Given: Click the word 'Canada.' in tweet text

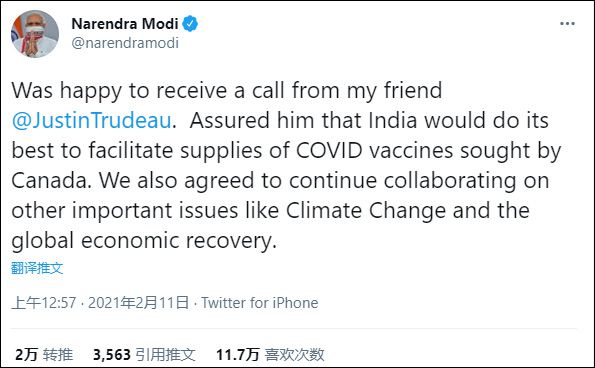Looking at the screenshot, I should [52, 180].
